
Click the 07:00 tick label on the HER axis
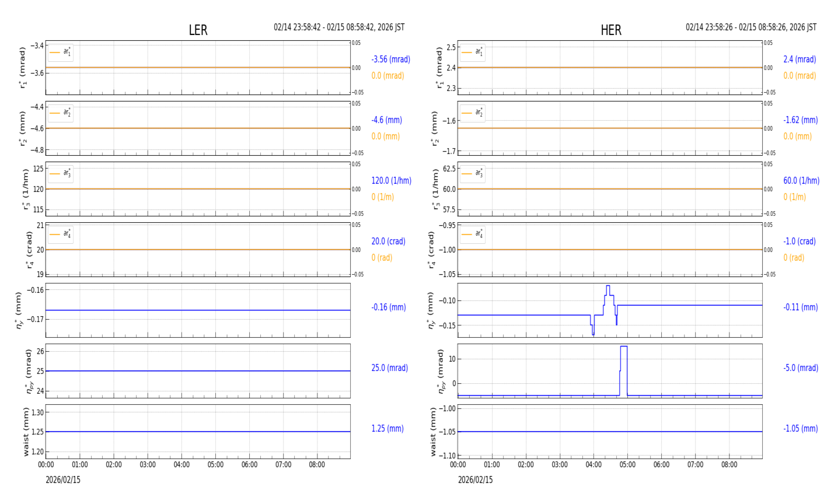click(695, 466)
